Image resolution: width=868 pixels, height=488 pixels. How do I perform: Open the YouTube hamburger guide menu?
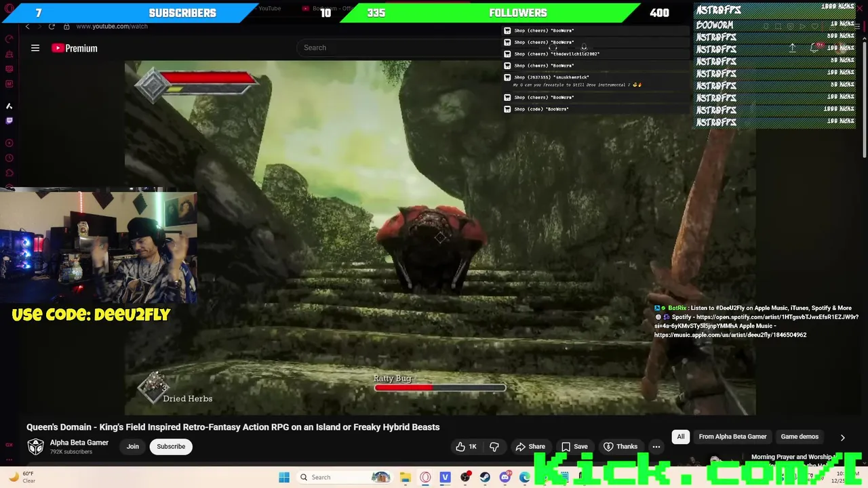(x=35, y=48)
